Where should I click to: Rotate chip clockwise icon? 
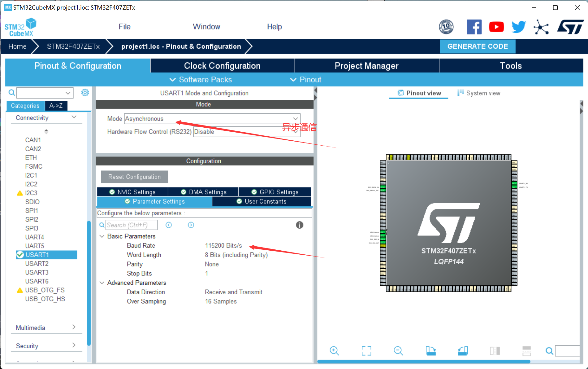[430, 351]
